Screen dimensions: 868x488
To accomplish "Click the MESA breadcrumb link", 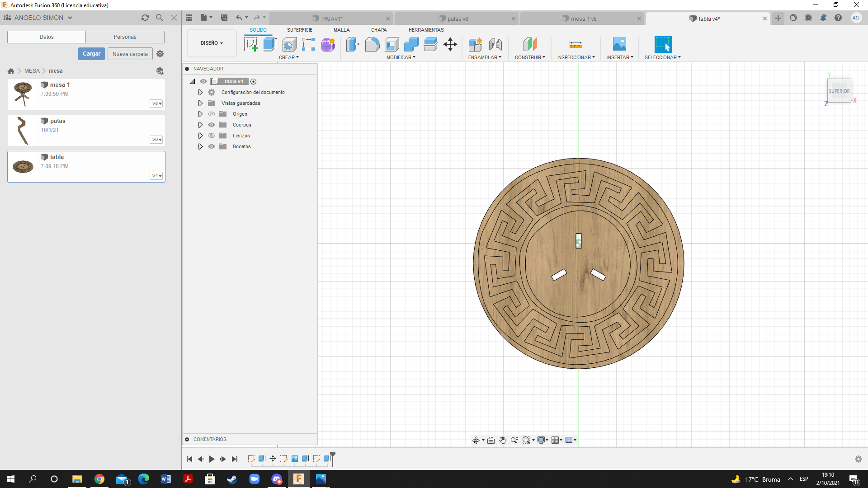I will 32,71.
